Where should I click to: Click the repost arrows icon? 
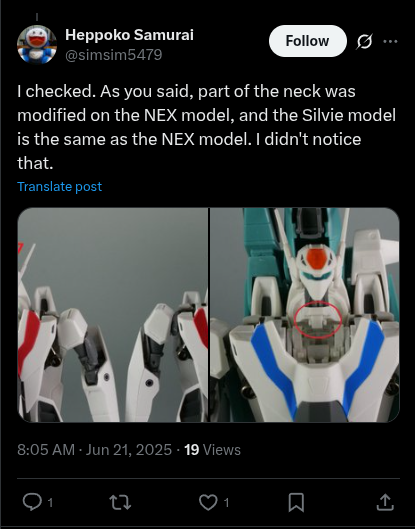click(x=120, y=502)
